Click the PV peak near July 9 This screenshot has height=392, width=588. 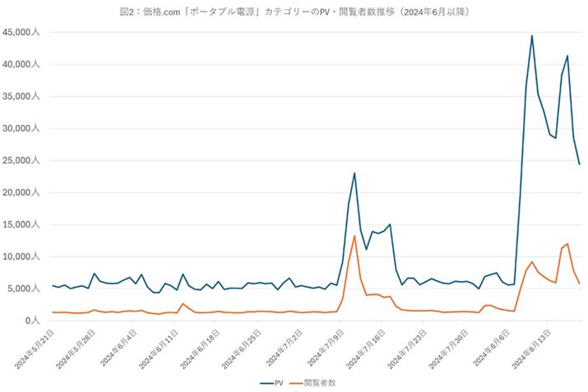pyautogui.click(x=354, y=173)
